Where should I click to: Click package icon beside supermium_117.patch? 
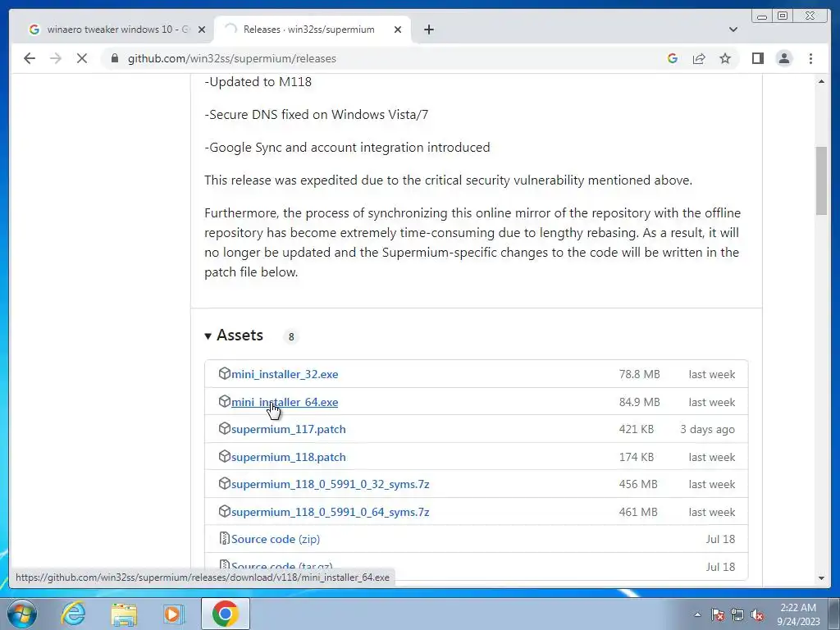click(225, 428)
